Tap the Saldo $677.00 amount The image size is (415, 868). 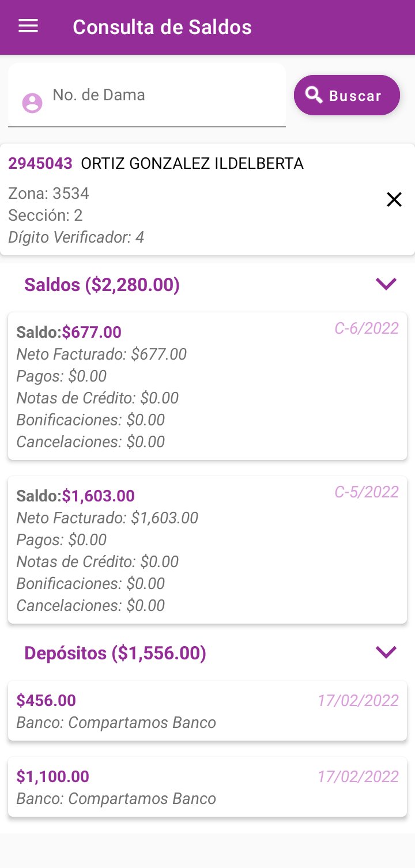[x=92, y=332]
